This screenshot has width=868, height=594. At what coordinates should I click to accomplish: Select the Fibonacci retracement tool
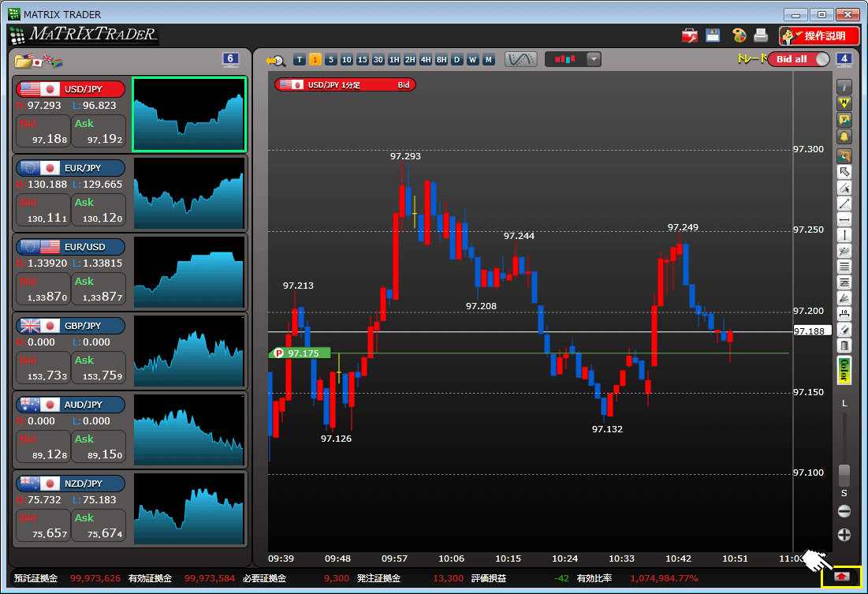point(844,282)
